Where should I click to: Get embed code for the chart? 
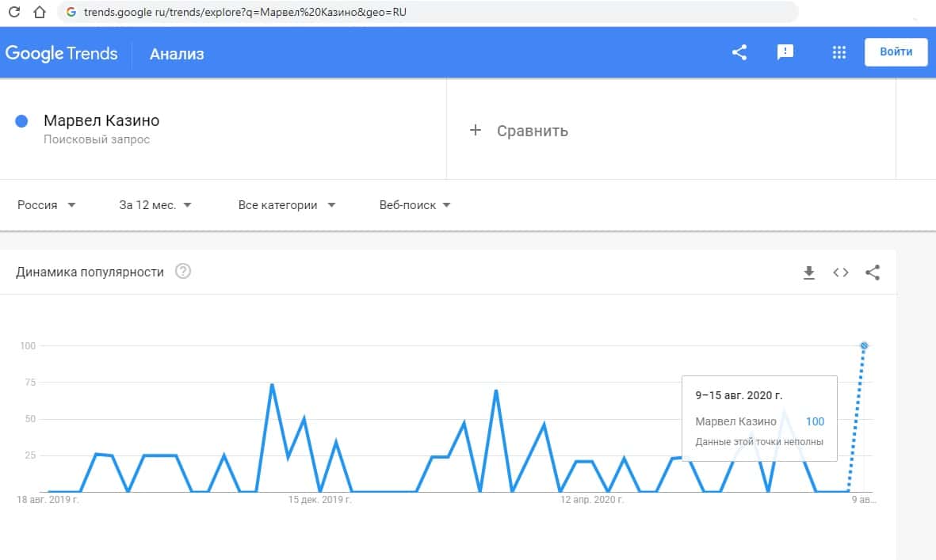[x=841, y=272]
